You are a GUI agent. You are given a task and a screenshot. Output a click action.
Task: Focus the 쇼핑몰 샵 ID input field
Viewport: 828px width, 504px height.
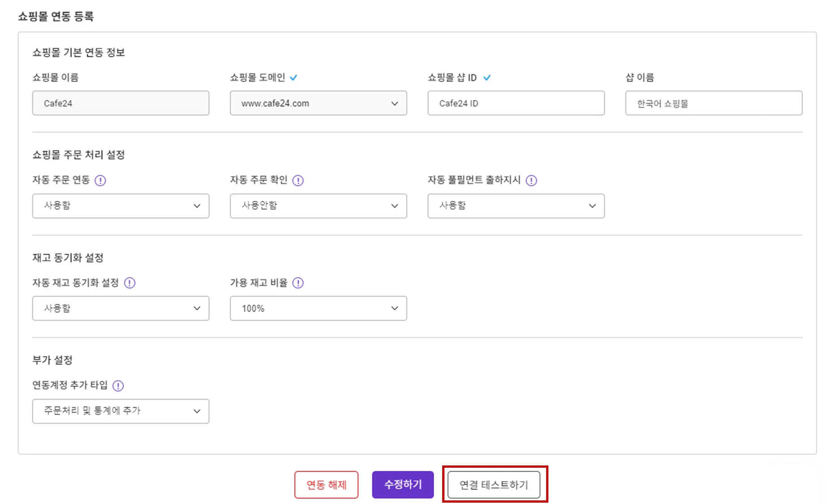pos(516,103)
